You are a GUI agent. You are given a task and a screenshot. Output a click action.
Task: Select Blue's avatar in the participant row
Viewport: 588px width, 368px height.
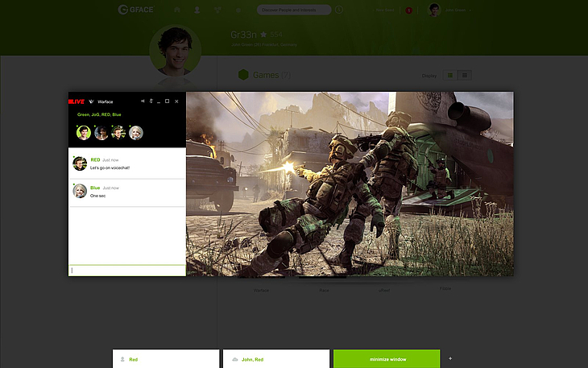[x=136, y=133]
